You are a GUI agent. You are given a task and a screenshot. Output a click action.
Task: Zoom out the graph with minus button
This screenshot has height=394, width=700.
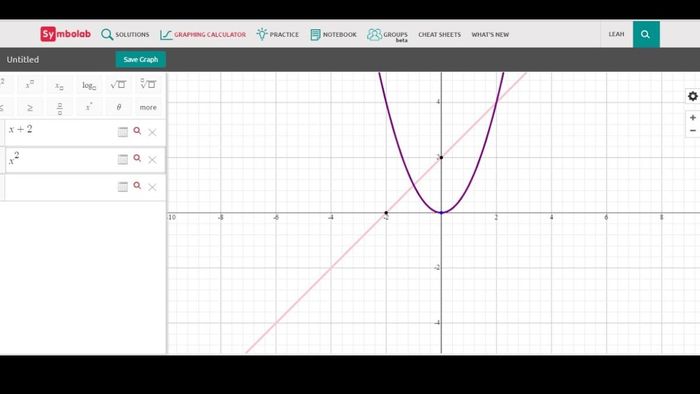point(693,131)
